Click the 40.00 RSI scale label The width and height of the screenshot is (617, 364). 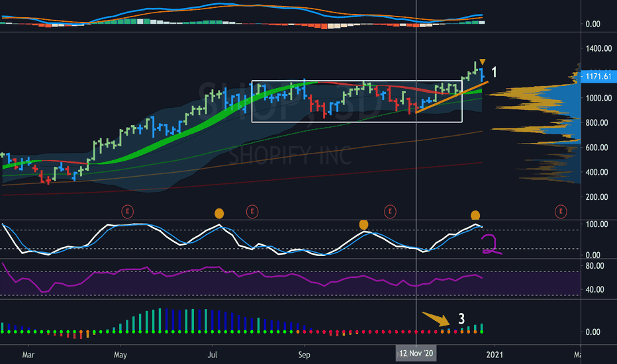point(594,290)
